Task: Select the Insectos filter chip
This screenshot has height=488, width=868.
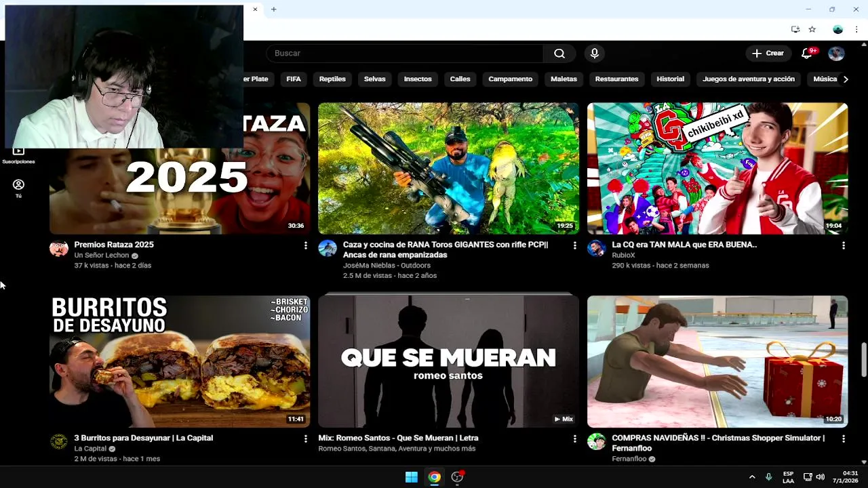Action: click(x=418, y=79)
